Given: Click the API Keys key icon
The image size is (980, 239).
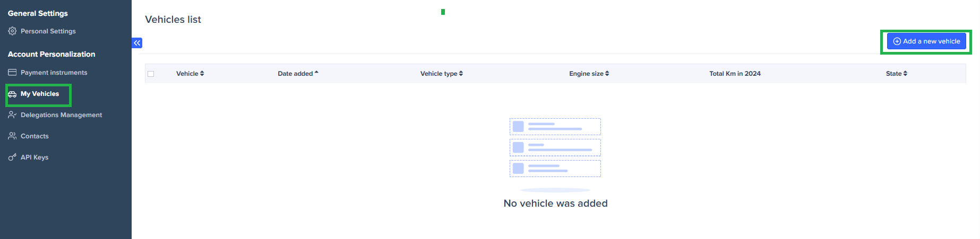Looking at the screenshot, I should coord(12,157).
